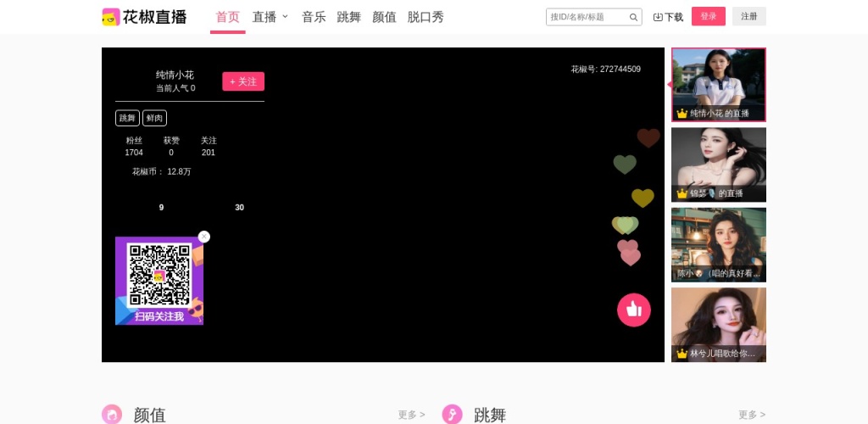868x424 pixels.
Task: Click the 颜值 section round icon
Action: click(x=112, y=415)
